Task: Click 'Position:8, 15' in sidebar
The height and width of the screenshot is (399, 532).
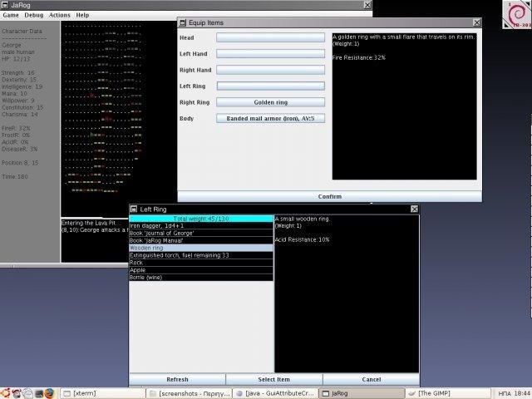Action: click(x=20, y=163)
